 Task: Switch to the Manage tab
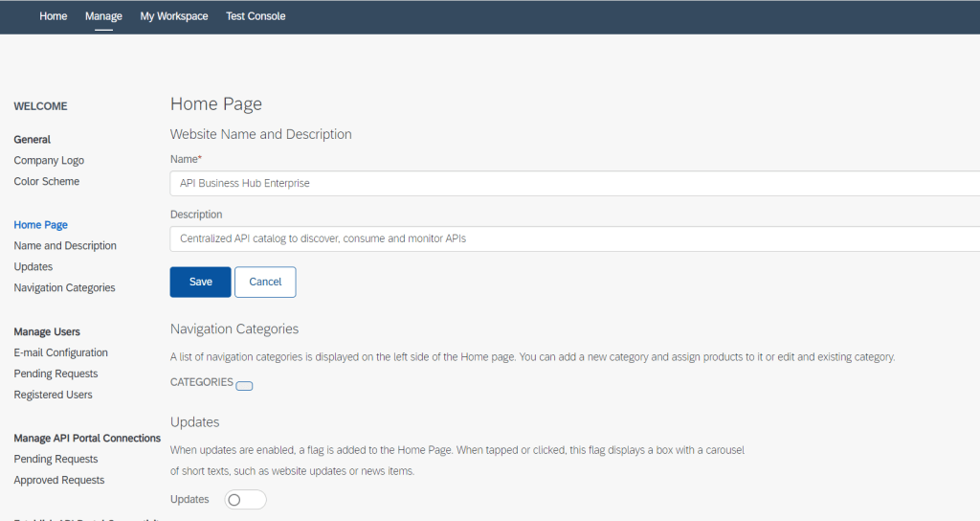103,16
